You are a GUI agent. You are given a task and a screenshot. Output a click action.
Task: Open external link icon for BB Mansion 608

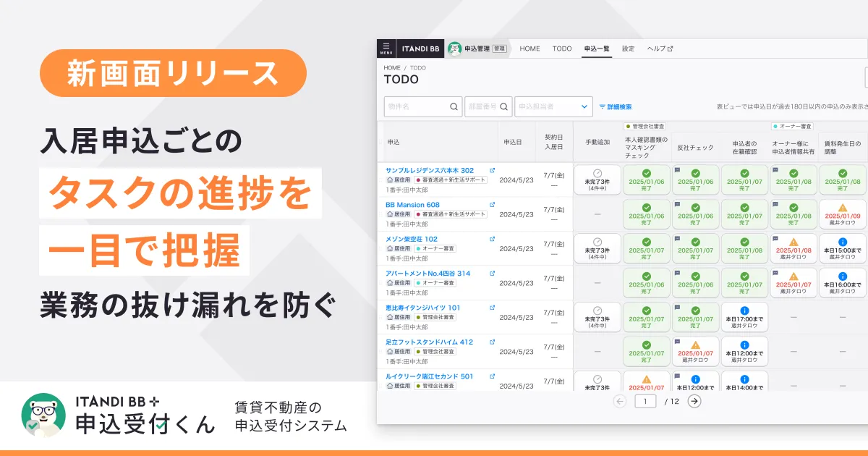pyautogui.click(x=493, y=205)
